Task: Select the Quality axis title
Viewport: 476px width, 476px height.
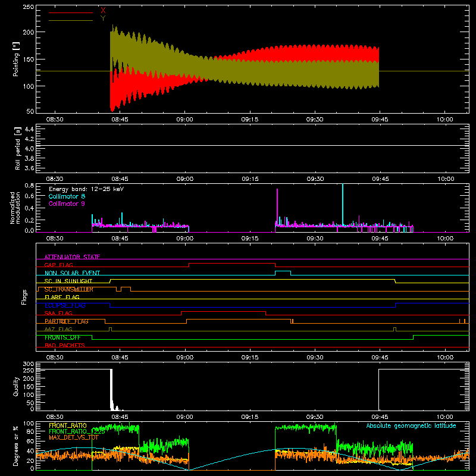Action: click(16, 386)
